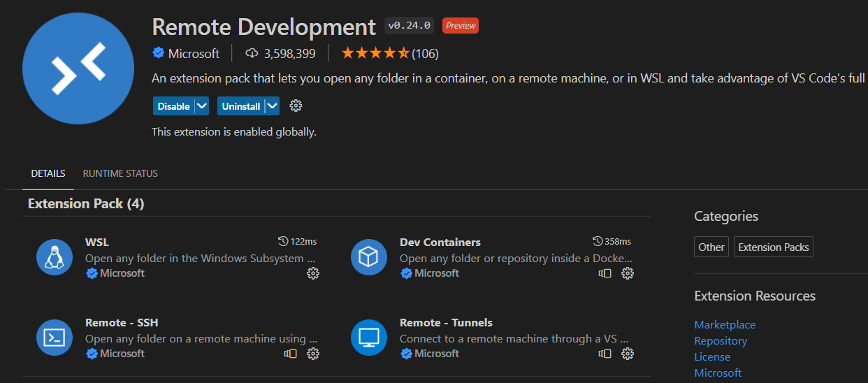868x383 pixels.
Task: Open the manage gear next to Uninstall
Action: tap(296, 106)
